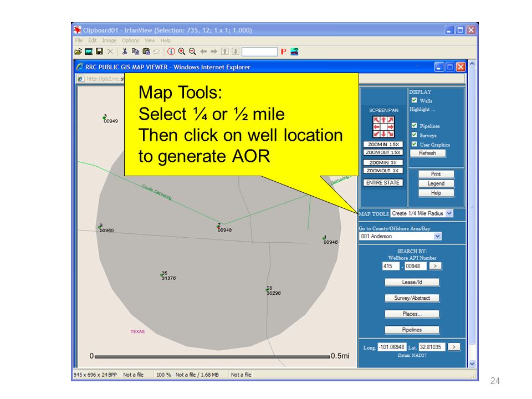
Task: Open the Options menu
Action: [131, 40]
